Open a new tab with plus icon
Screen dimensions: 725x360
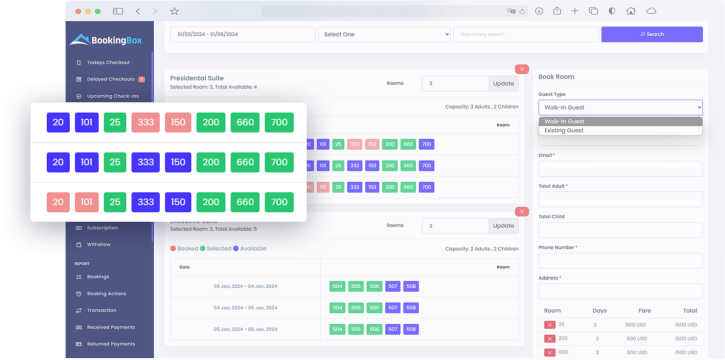pyautogui.click(x=575, y=11)
